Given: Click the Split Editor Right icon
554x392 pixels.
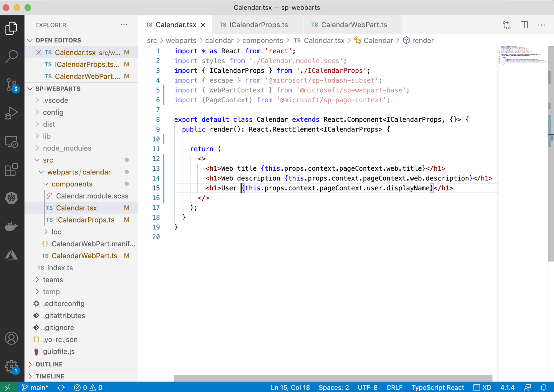Looking at the screenshot, I should click(x=524, y=25).
